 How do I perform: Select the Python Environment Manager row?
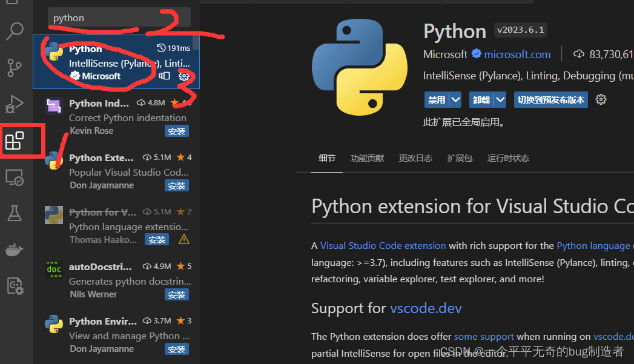(116, 335)
